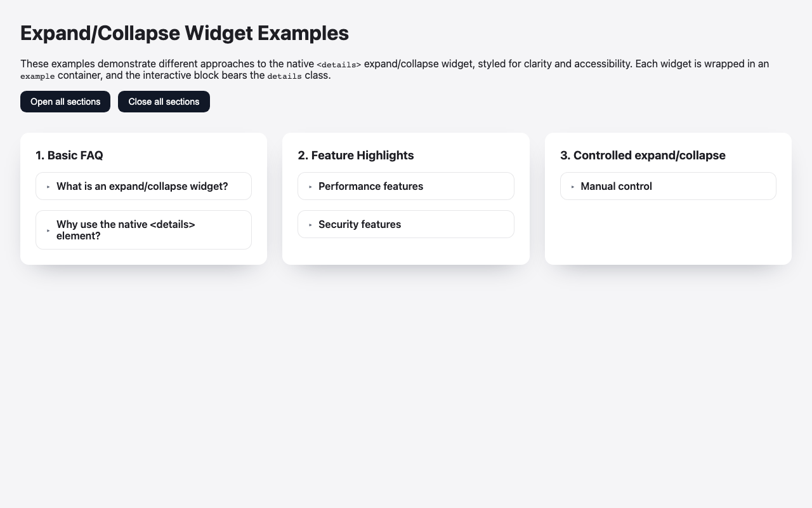812x508 pixels.
Task: Click the disclosure triangle beside "Manual control"
Action: (x=572, y=186)
